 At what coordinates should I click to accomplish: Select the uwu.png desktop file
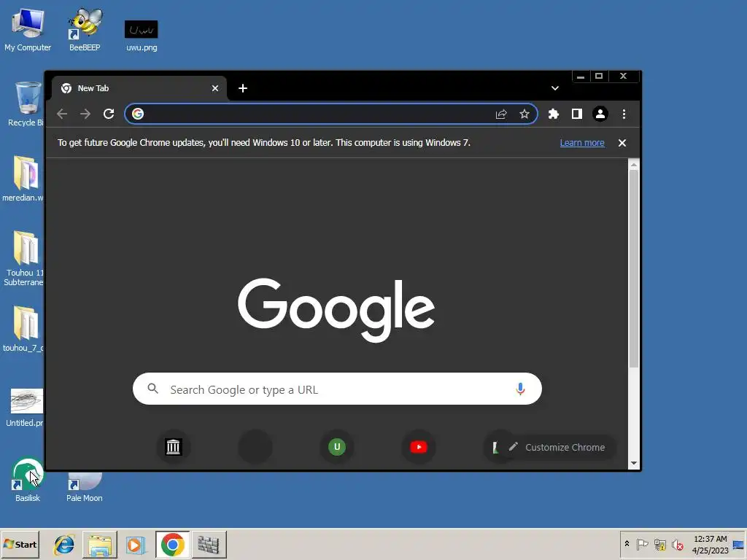coord(142,36)
